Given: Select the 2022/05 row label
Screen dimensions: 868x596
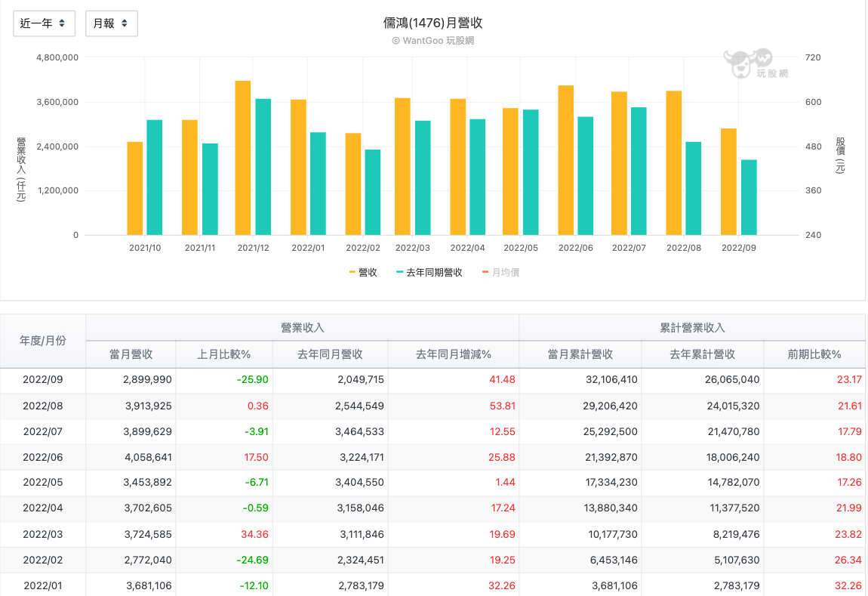Looking at the screenshot, I should (x=42, y=483).
